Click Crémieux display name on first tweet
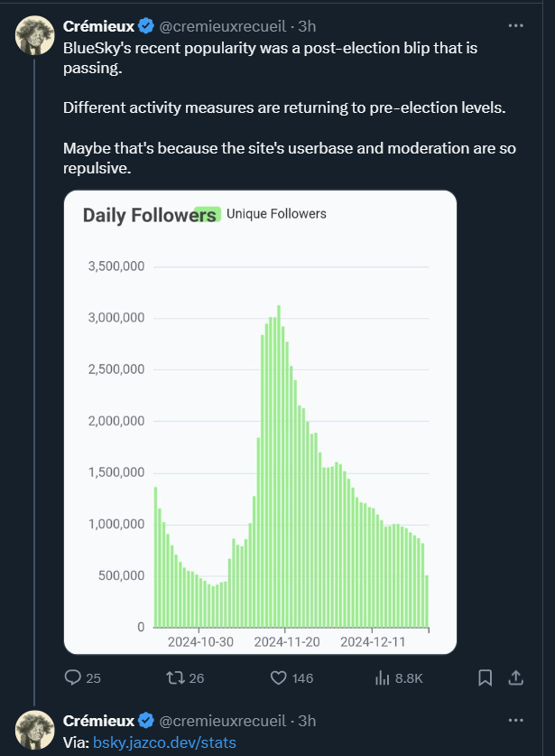The width and height of the screenshot is (555, 756). [x=98, y=26]
